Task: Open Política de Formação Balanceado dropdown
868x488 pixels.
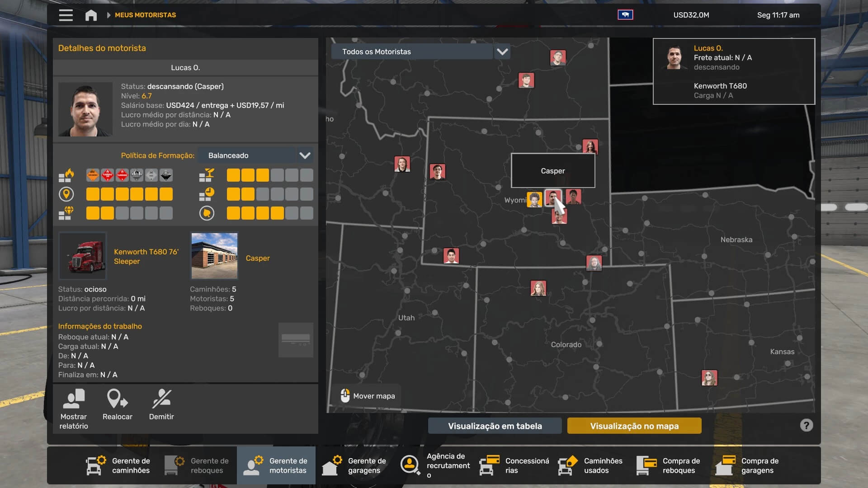Action: coord(305,155)
